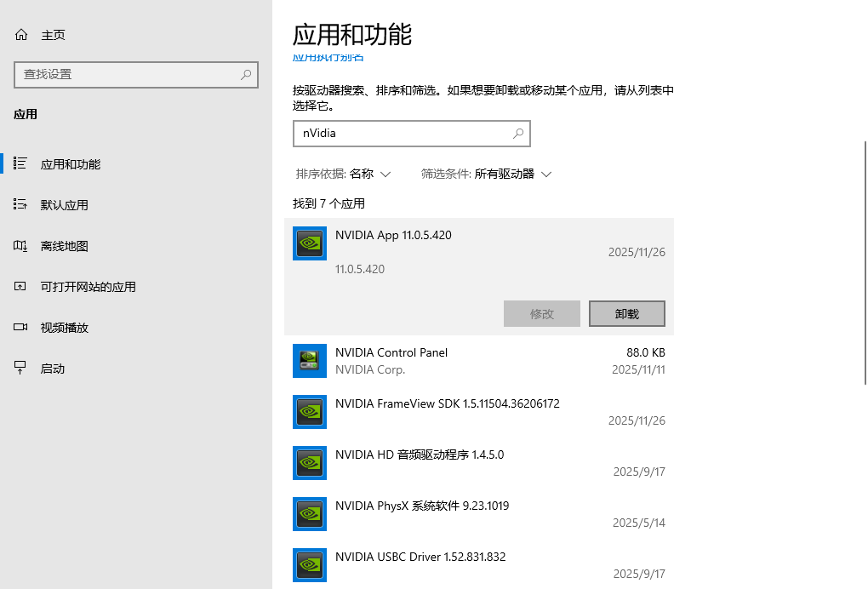Click the vertical scrollbar on the right edge
This screenshot has width=868, height=589.
click(x=865, y=262)
